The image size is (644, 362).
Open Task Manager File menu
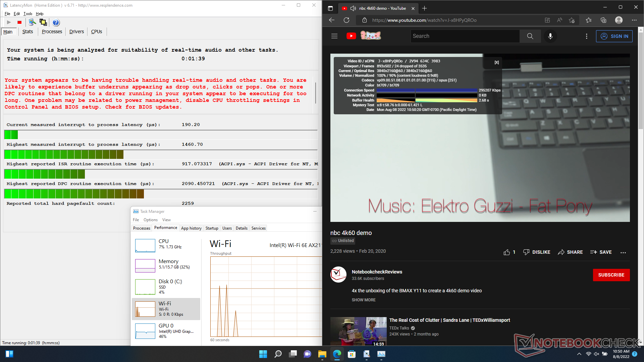tap(136, 220)
